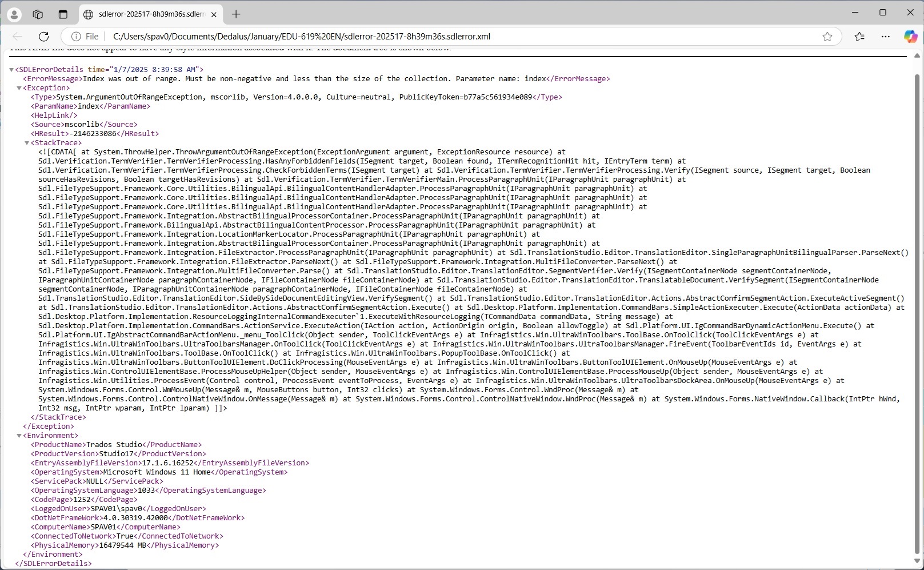The image size is (924, 570).
Task: Click the ErrorMessage 'Index was out of range' text
Action: point(314,79)
